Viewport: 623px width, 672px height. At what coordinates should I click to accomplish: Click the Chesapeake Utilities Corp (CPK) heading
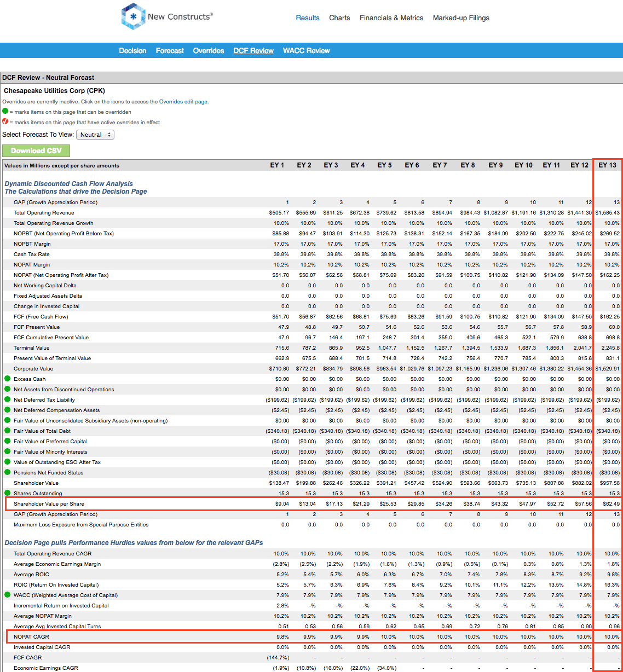[54, 91]
